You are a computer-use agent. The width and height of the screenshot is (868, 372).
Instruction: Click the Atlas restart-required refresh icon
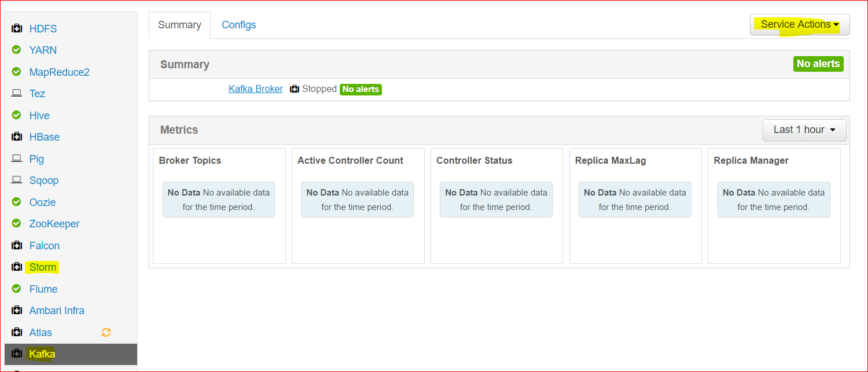point(106,332)
